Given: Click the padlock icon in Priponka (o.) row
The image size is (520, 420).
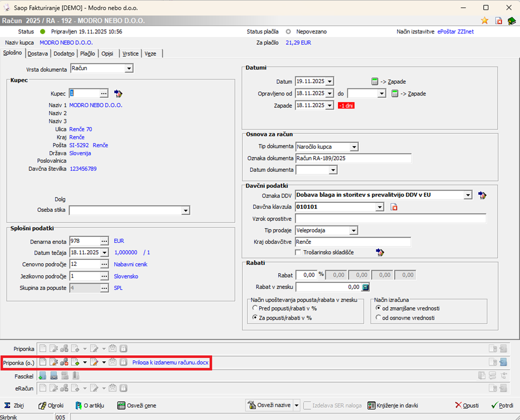Looking at the screenshot, I should click(x=123, y=362).
